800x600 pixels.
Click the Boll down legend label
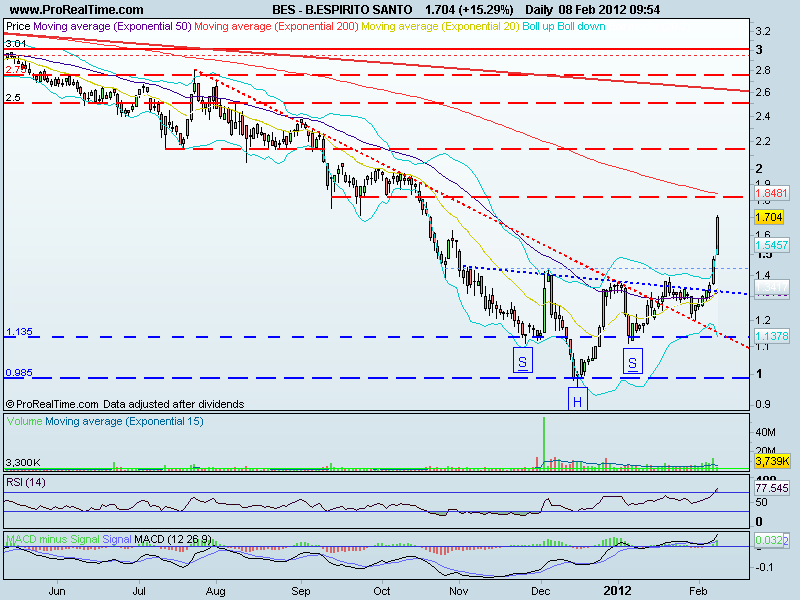coord(581,26)
